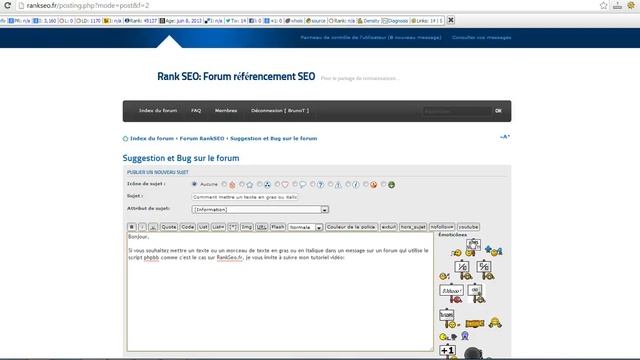640x360 pixels.
Task: Insert a Quote BBCode tag
Action: pyautogui.click(x=169, y=227)
